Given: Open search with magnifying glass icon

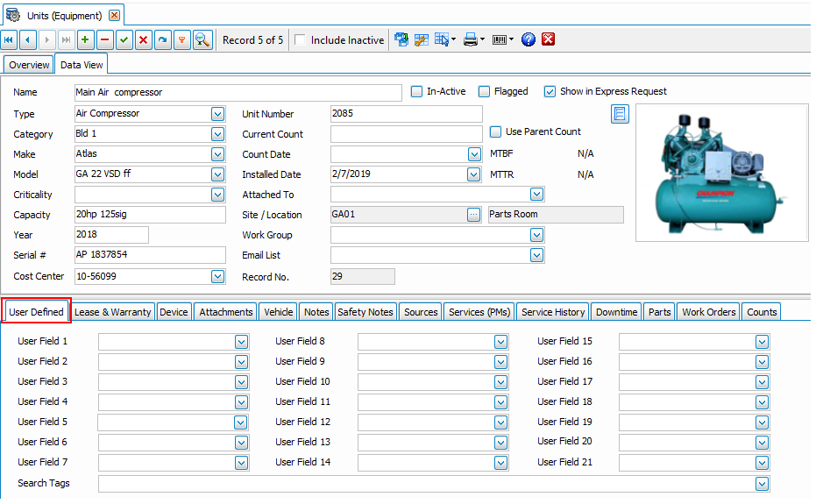Looking at the screenshot, I should [x=202, y=40].
